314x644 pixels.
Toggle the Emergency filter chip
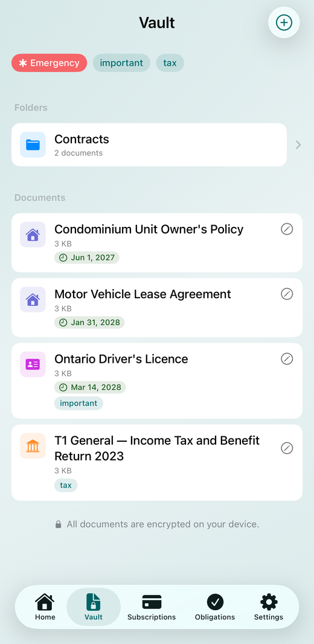click(x=50, y=63)
